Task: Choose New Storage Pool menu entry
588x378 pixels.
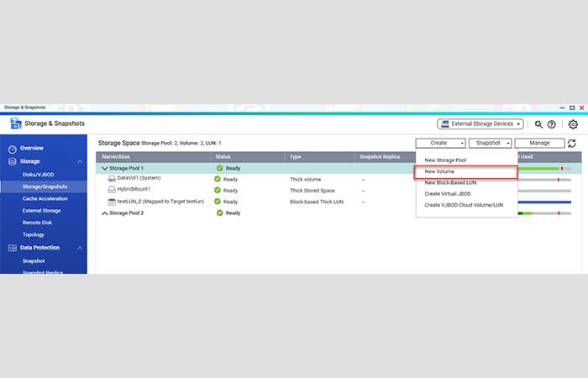Action: 447,160
